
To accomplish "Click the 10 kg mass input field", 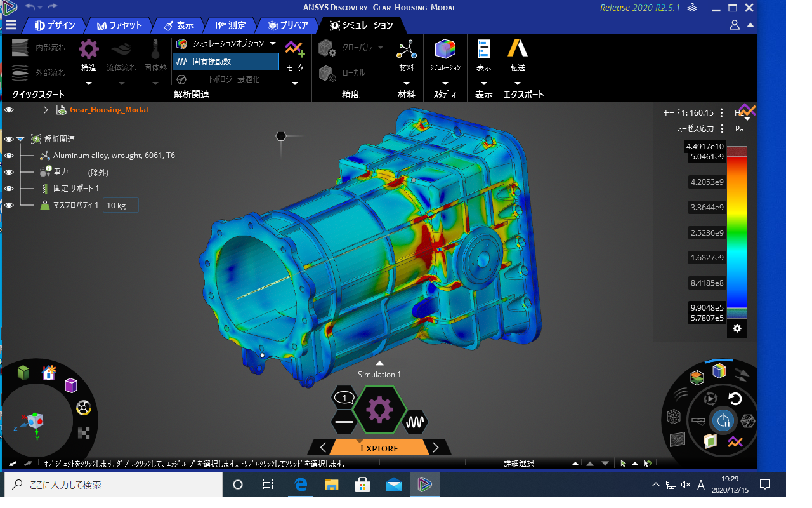I will [x=121, y=205].
